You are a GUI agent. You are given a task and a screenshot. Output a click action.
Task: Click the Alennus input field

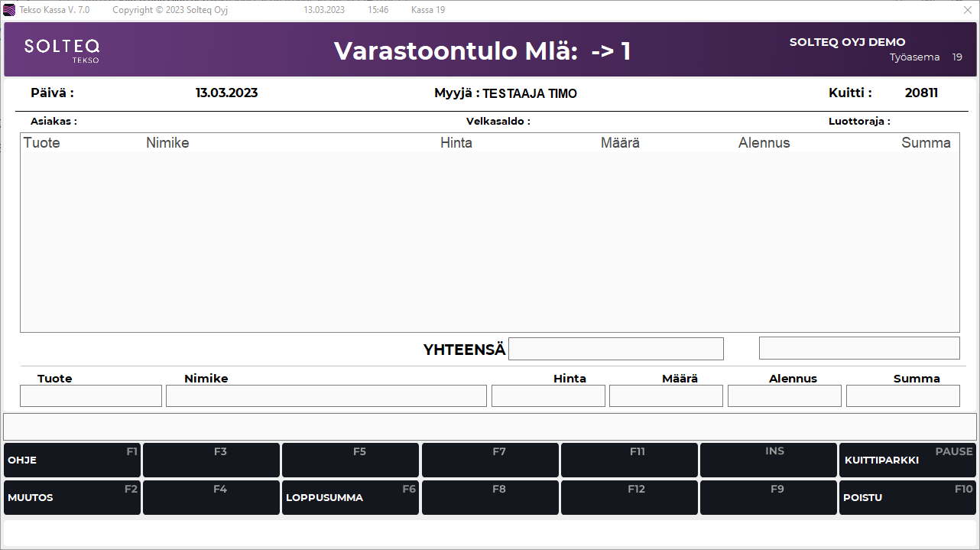(x=784, y=395)
